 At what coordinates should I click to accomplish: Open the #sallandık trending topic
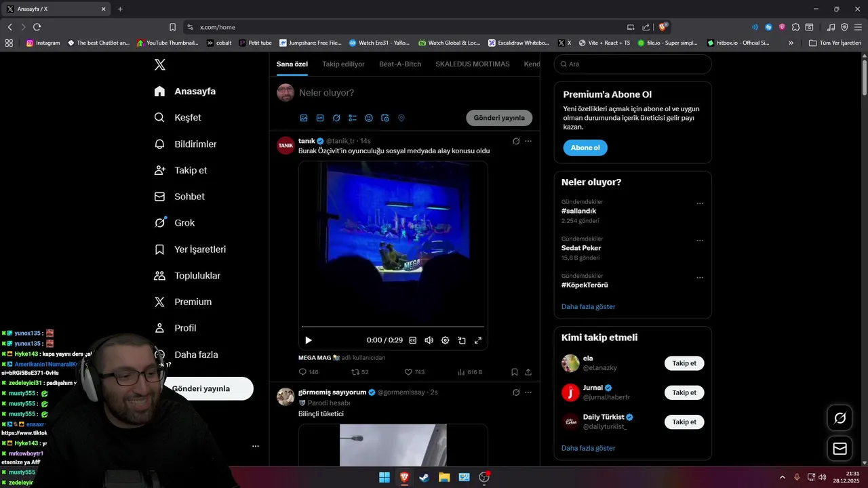tap(578, 211)
